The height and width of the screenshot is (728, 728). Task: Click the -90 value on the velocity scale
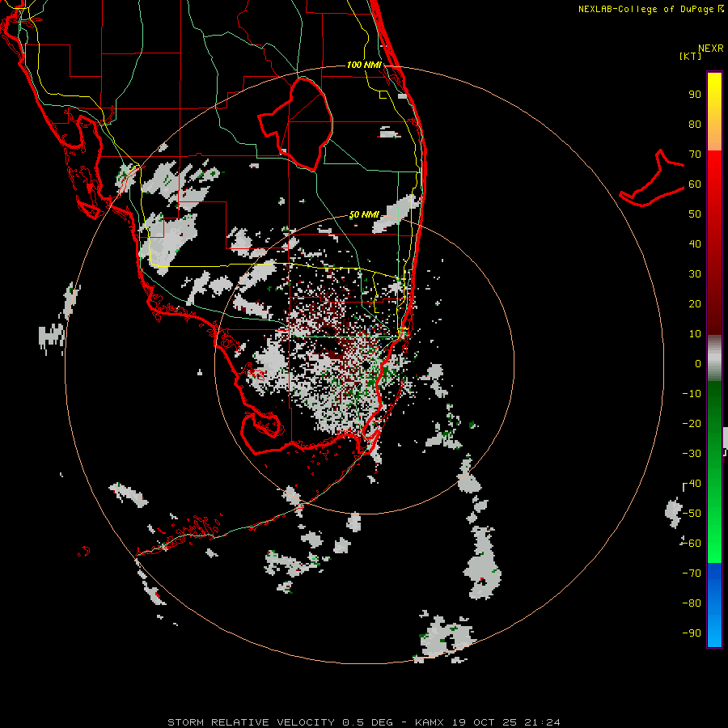(692, 633)
